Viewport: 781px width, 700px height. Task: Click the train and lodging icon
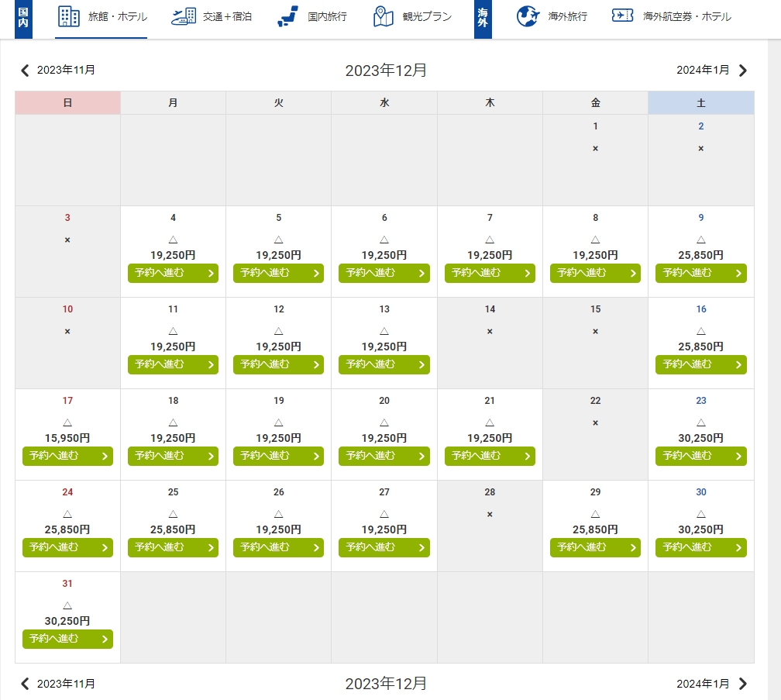[x=184, y=16]
